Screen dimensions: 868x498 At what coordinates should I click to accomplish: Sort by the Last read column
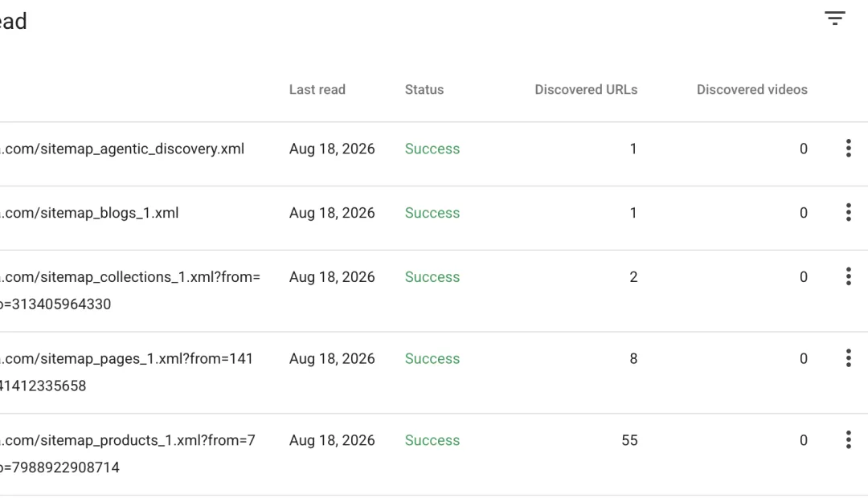(x=317, y=90)
